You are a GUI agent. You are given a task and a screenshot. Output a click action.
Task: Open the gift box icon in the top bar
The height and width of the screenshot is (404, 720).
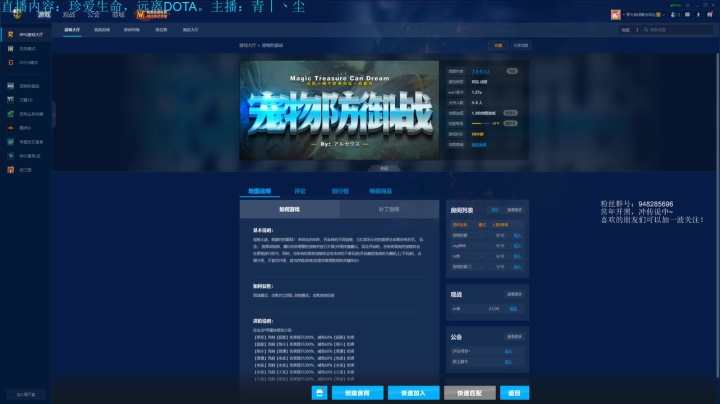click(x=710, y=15)
